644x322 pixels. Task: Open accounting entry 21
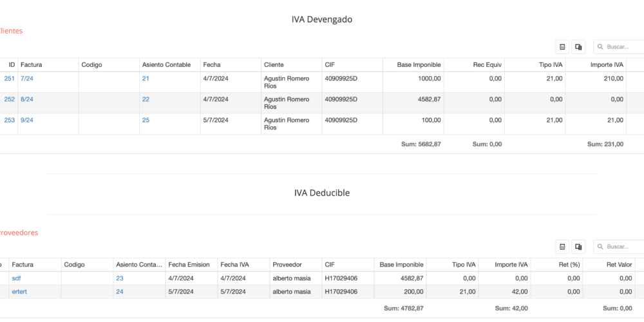pyautogui.click(x=146, y=79)
